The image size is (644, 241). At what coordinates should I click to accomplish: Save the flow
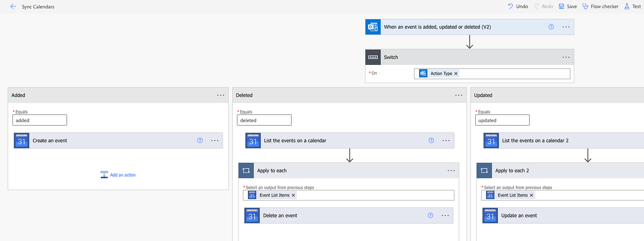(x=568, y=6)
